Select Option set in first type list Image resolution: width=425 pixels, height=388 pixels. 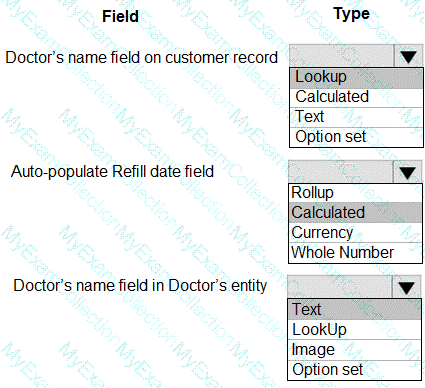pyautogui.click(x=356, y=137)
